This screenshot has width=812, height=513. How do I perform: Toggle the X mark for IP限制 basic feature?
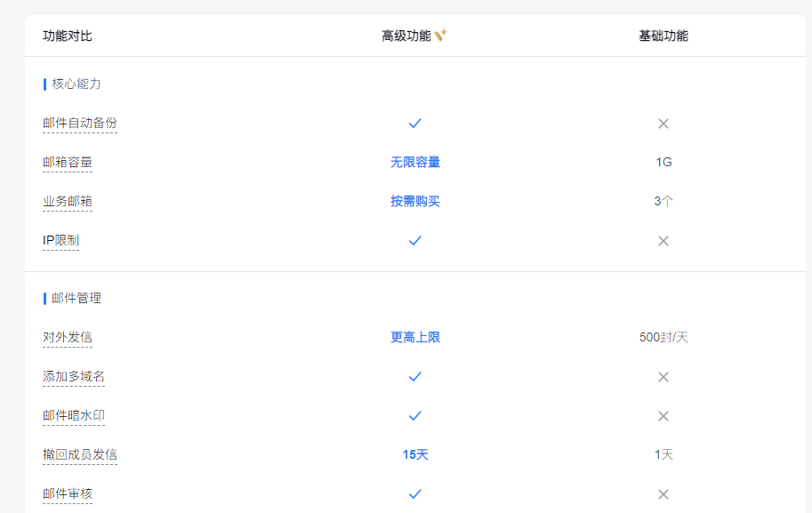pyautogui.click(x=663, y=240)
